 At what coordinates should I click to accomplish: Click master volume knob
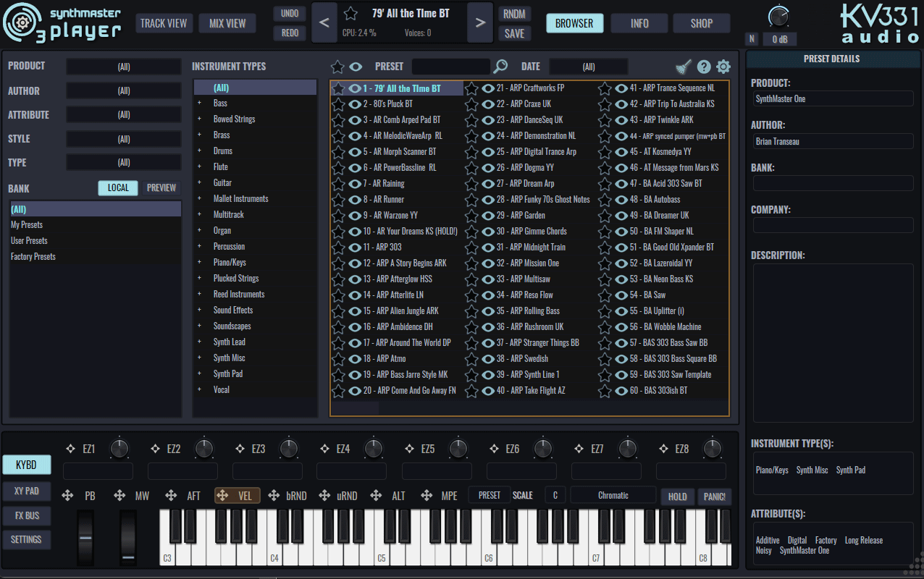pos(779,15)
